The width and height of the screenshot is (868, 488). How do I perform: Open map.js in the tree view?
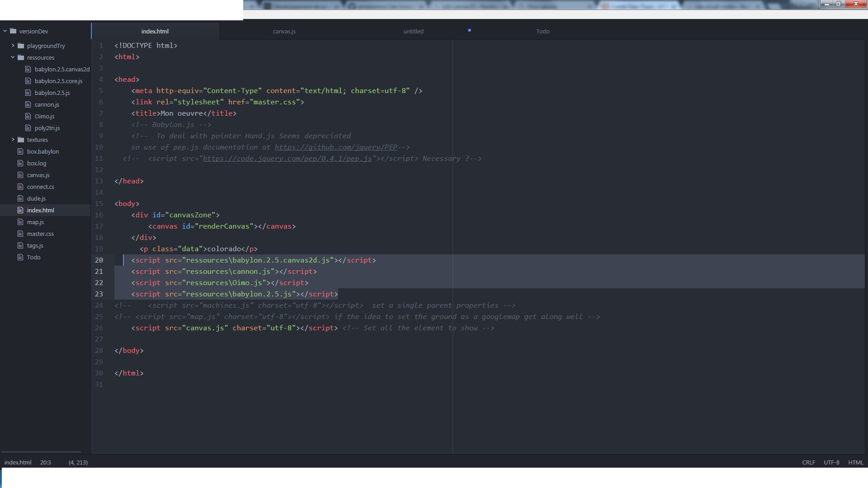point(35,222)
